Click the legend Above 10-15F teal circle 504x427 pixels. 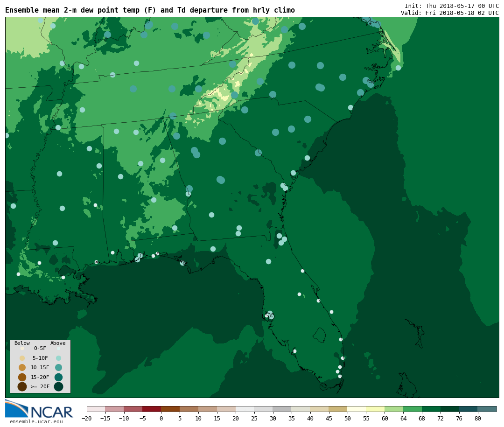58,367
